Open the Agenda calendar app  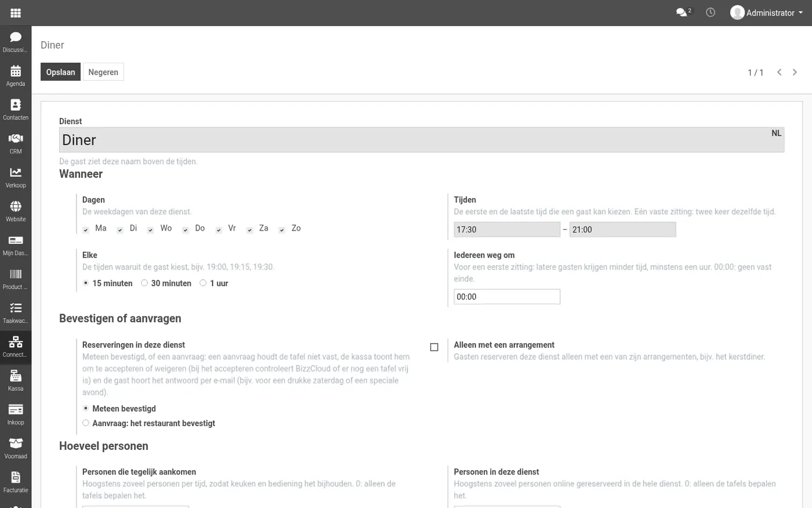(16, 76)
